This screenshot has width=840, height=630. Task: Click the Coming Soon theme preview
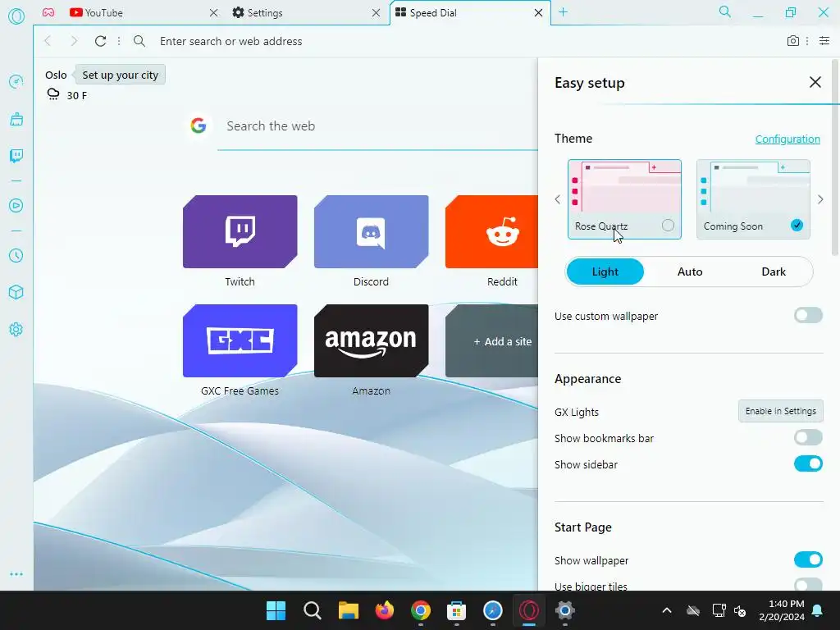(x=753, y=199)
